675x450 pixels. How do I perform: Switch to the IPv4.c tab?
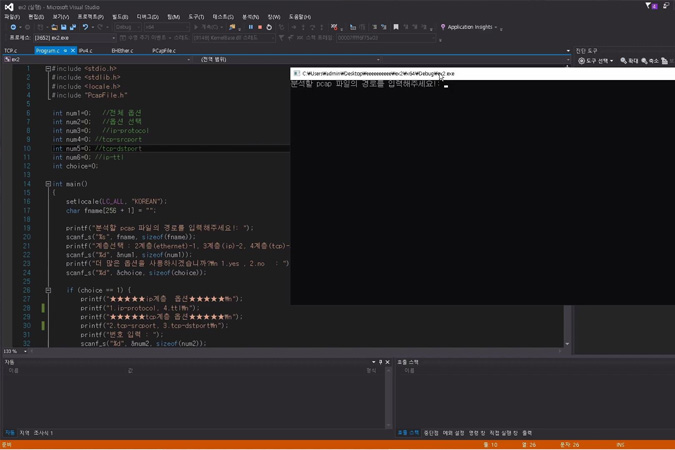[86, 51]
